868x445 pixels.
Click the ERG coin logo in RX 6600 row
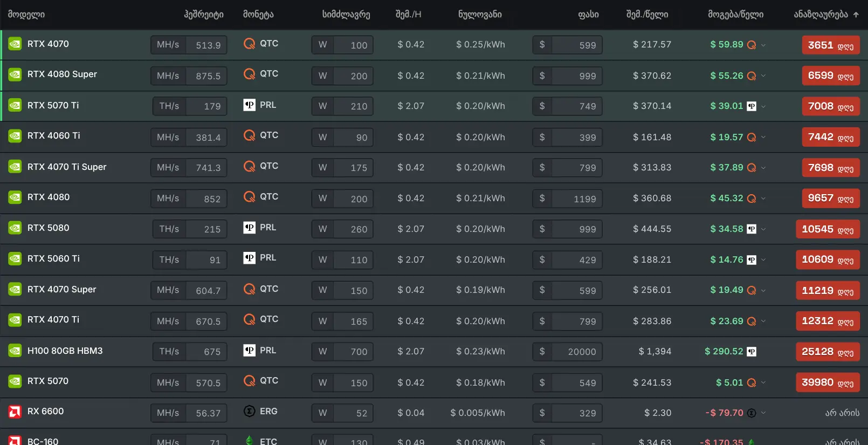[249, 411]
